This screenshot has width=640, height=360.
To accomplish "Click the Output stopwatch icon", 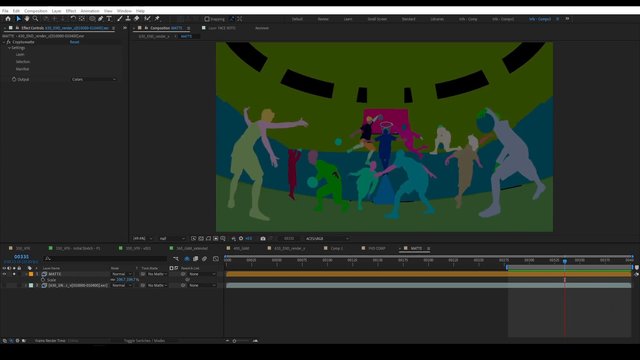I will click(x=14, y=79).
